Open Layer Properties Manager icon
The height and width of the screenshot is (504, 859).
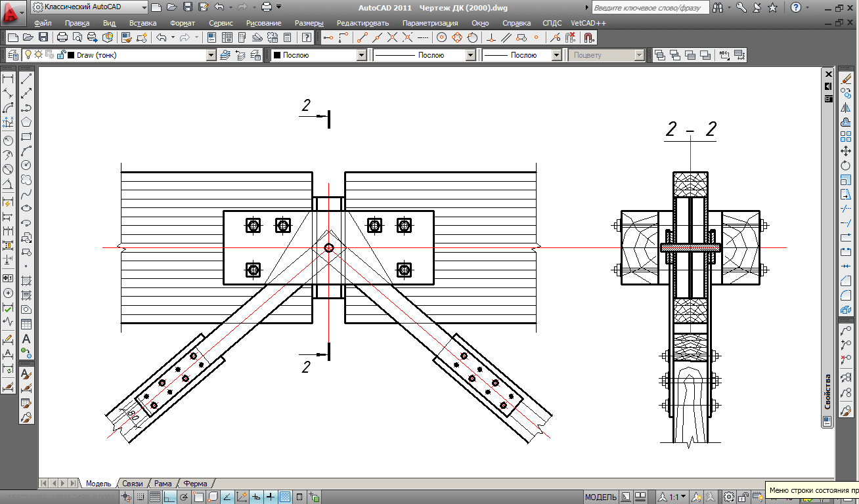(12, 55)
